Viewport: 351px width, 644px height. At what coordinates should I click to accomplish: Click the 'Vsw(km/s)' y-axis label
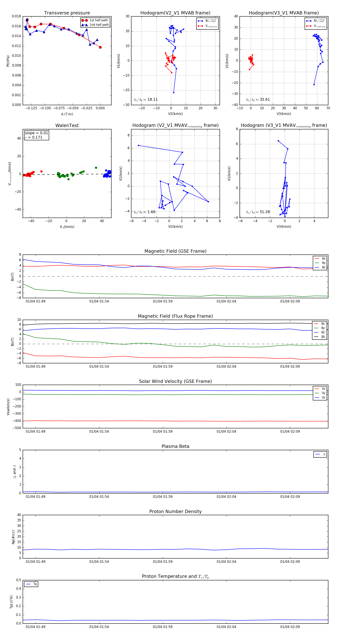[8, 407]
